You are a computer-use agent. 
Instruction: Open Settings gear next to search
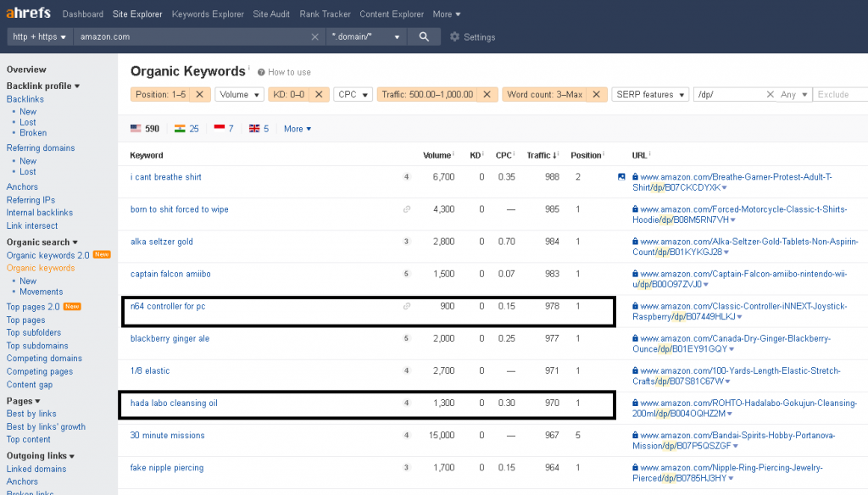click(472, 37)
